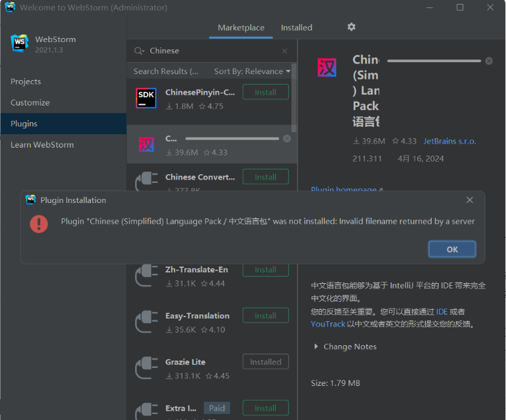Select the Grazie Lite plugin name
Screen dimensions: 506x420
tap(185, 362)
